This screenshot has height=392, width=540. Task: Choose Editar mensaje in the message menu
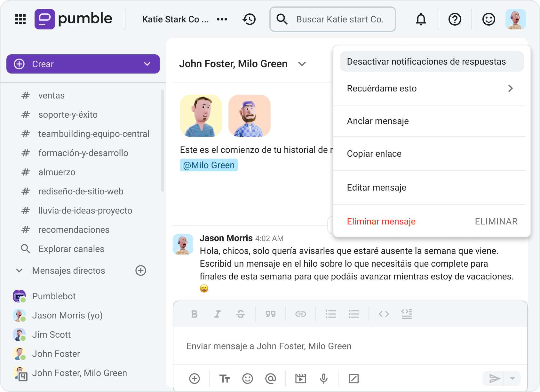click(x=376, y=188)
